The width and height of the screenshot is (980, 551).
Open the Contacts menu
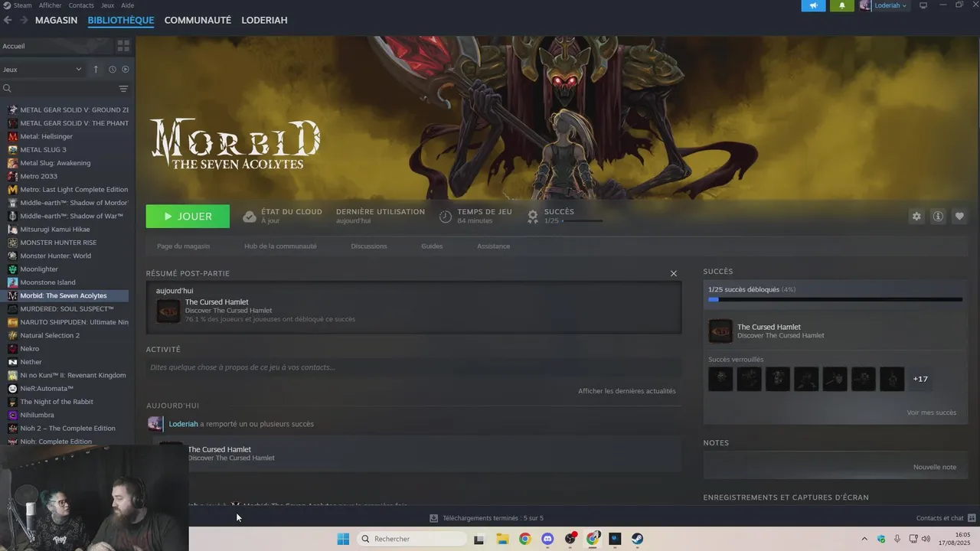81,5
